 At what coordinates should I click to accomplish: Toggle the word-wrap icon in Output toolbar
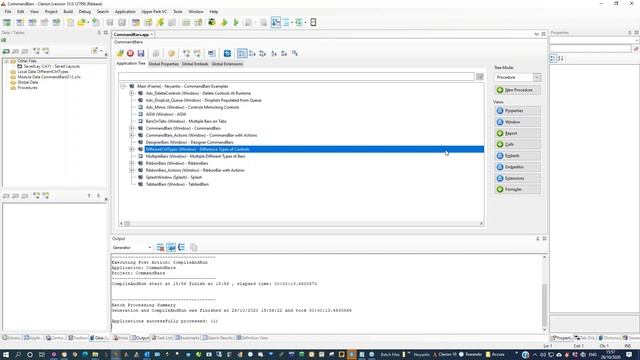click(x=171, y=247)
